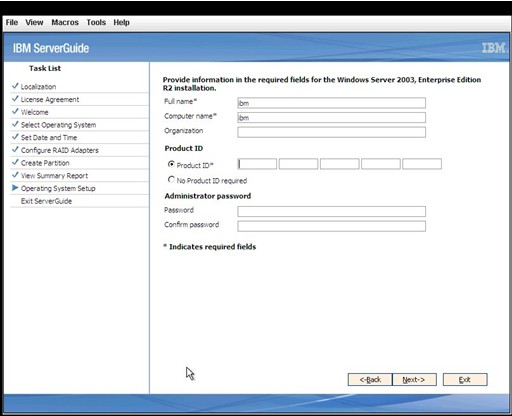Click the Next button

pyautogui.click(x=414, y=379)
